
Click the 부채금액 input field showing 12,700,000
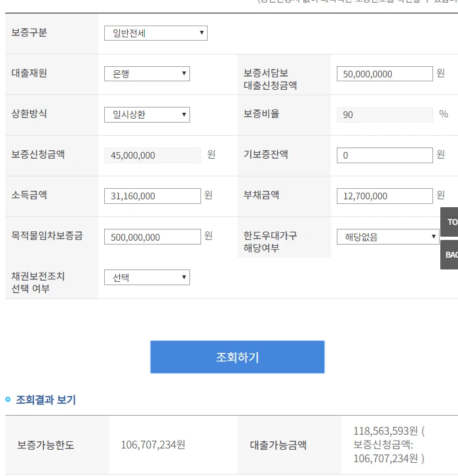click(385, 196)
